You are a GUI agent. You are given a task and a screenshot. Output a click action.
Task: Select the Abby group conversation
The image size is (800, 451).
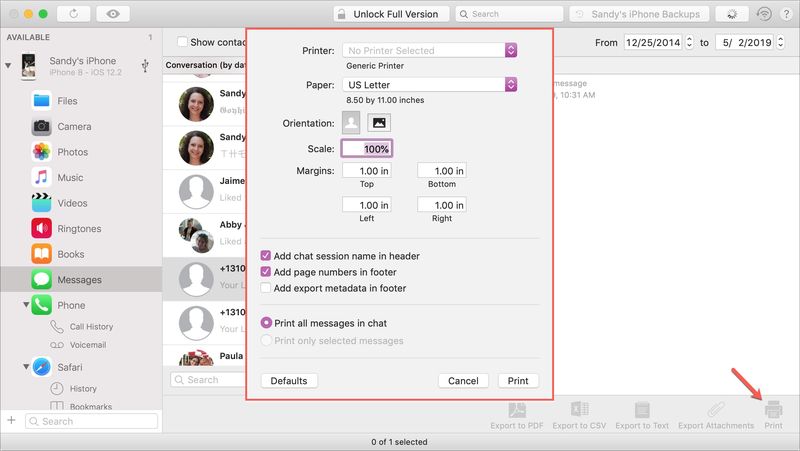[x=205, y=236]
